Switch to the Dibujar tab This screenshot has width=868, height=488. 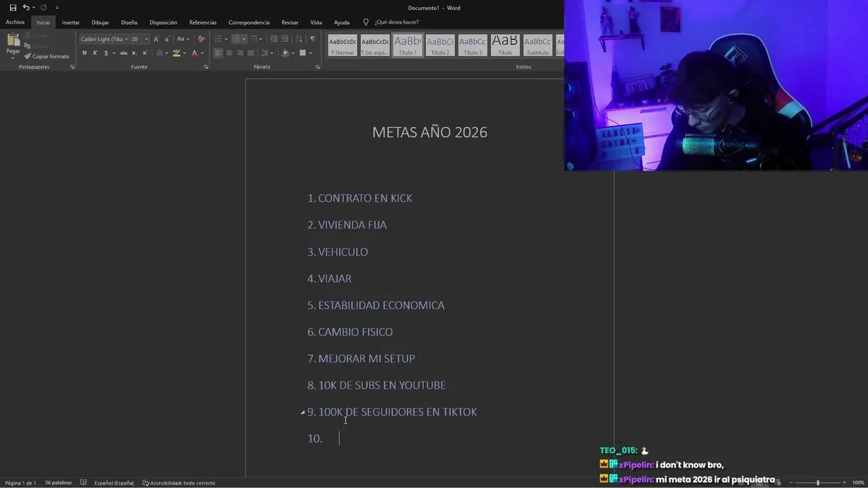tap(100, 22)
